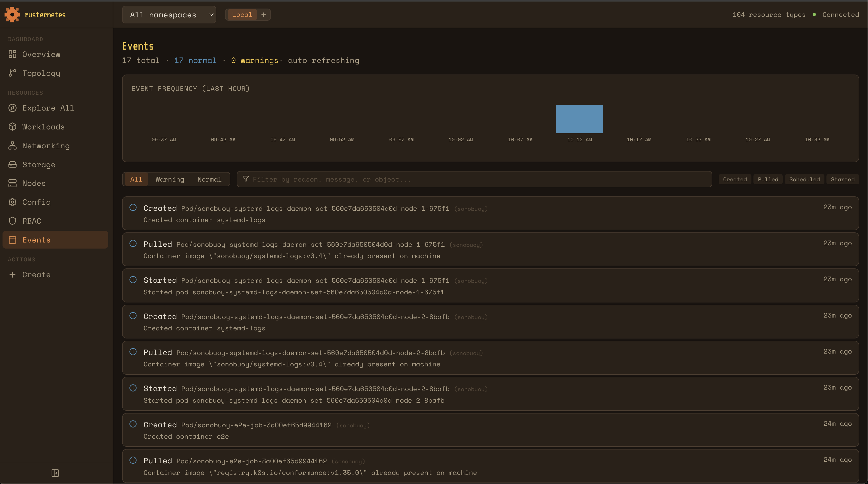Select the All severity filter
The width and height of the screenshot is (868, 484).
pyautogui.click(x=136, y=179)
